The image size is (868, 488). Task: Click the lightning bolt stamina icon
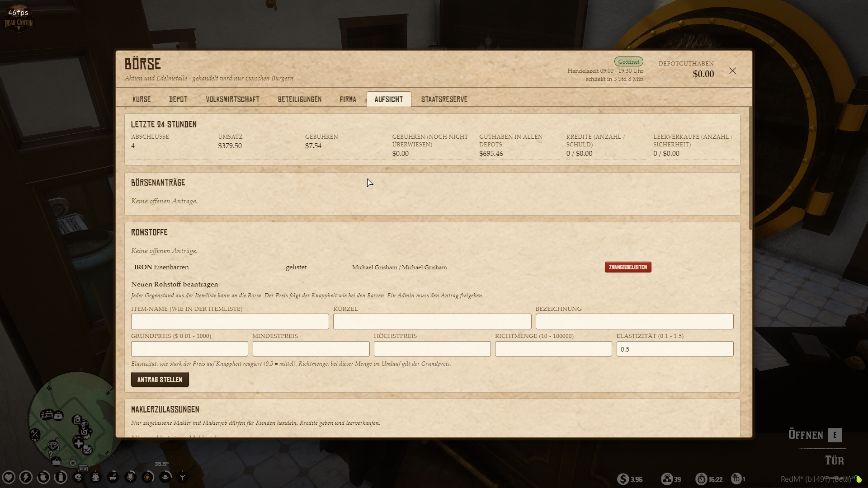tap(26, 477)
